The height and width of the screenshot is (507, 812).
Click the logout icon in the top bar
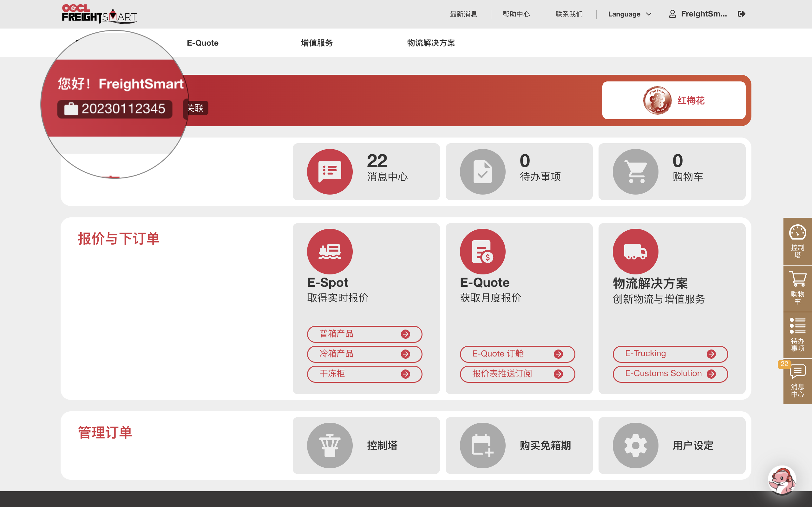coord(742,14)
